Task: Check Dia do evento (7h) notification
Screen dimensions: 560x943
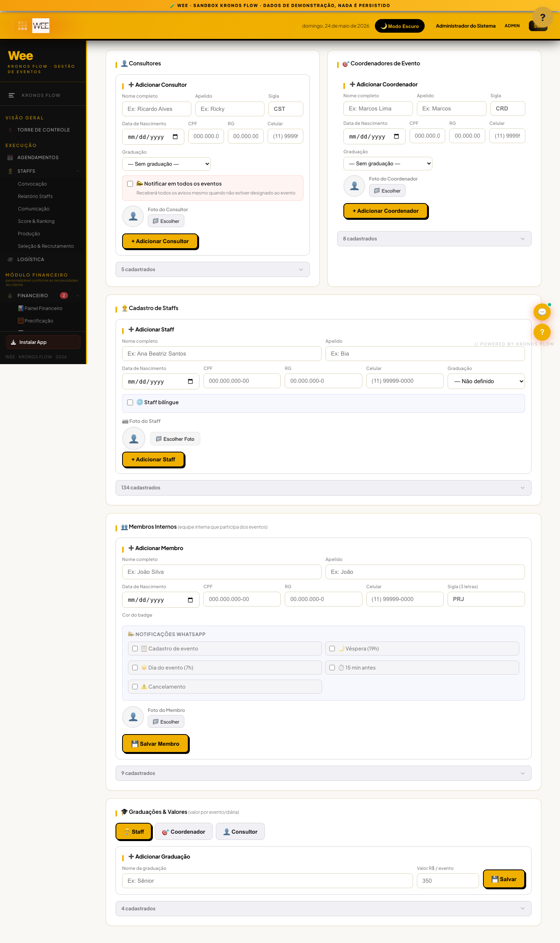Action: [x=135, y=668]
